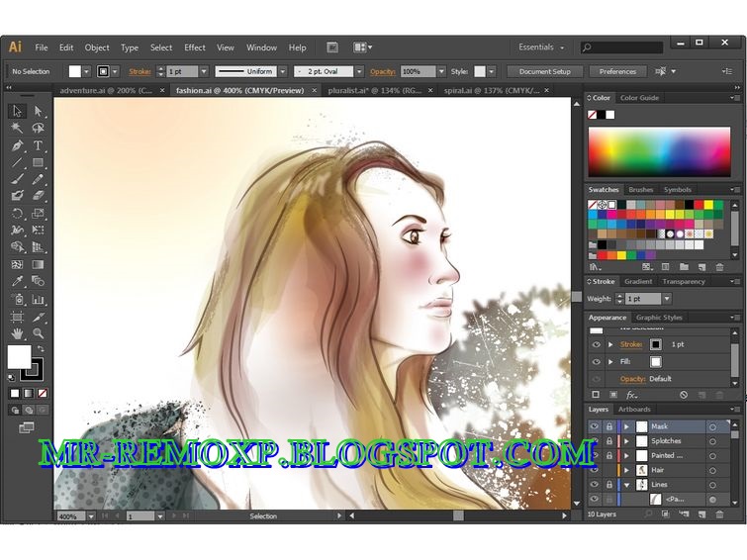Select the Eyedropper tool
The height and width of the screenshot is (560, 747).
(17, 281)
